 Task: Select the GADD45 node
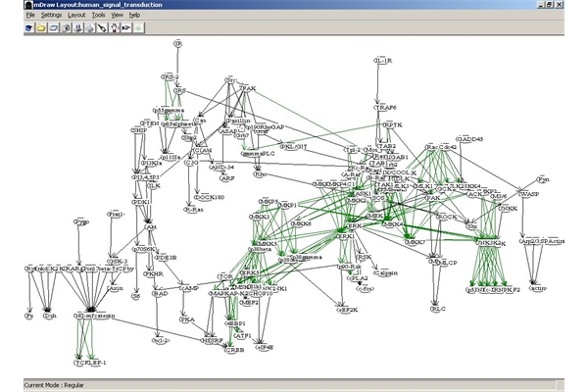(x=470, y=138)
